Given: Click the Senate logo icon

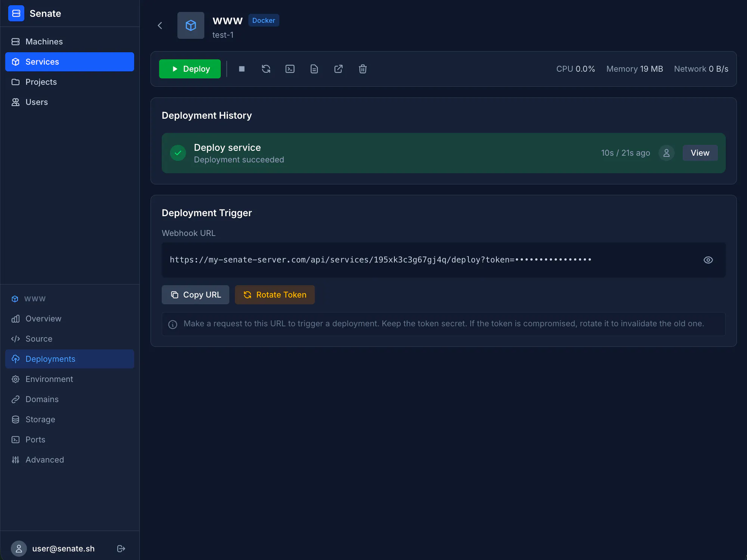Looking at the screenshot, I should (x=16, y=13).
